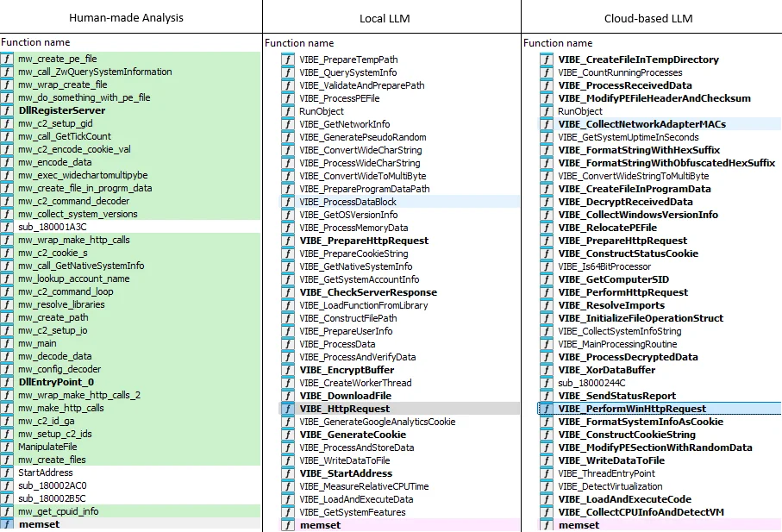
Task: Select StartAddress in Human-made Analysis list
Action: click(x=130, y=473)
